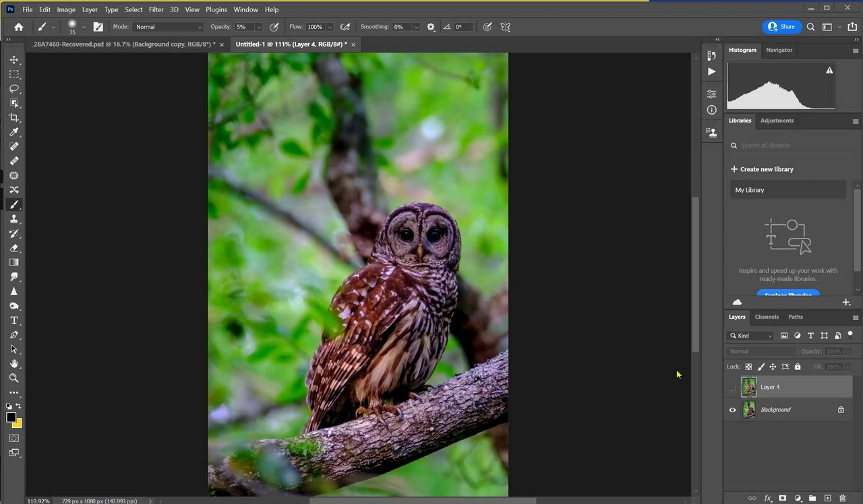Show Layer 4 visibility
Image resolution: width=863 pixels, height=504 pixels.
(x=733, y=387)
